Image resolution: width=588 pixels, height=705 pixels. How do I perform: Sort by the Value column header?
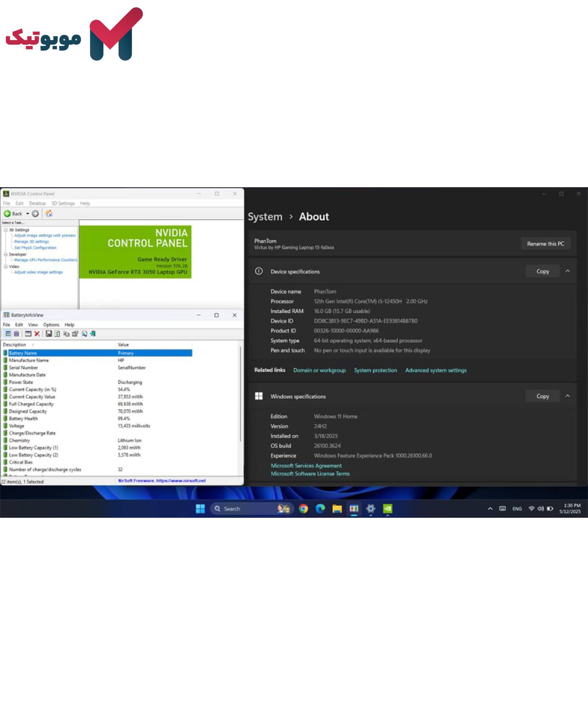(x=154, y=345)
